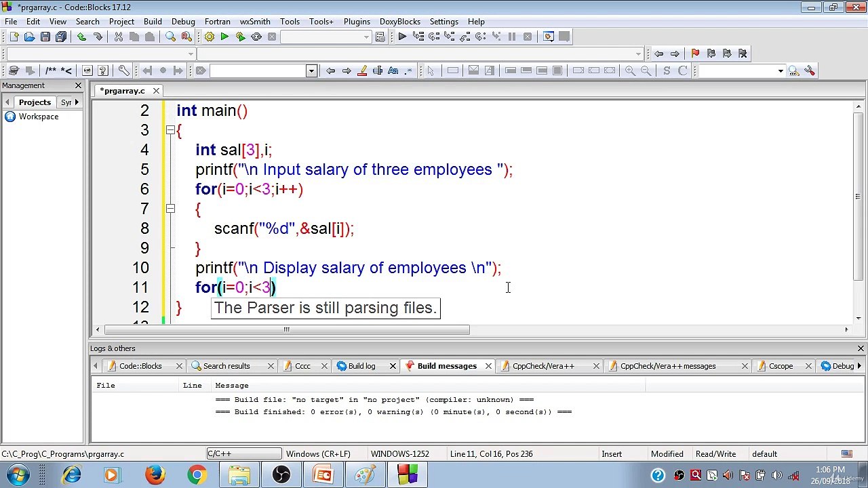Zoom out on the editor
This screenshot has width=868, height=488.
click(646, 70)
